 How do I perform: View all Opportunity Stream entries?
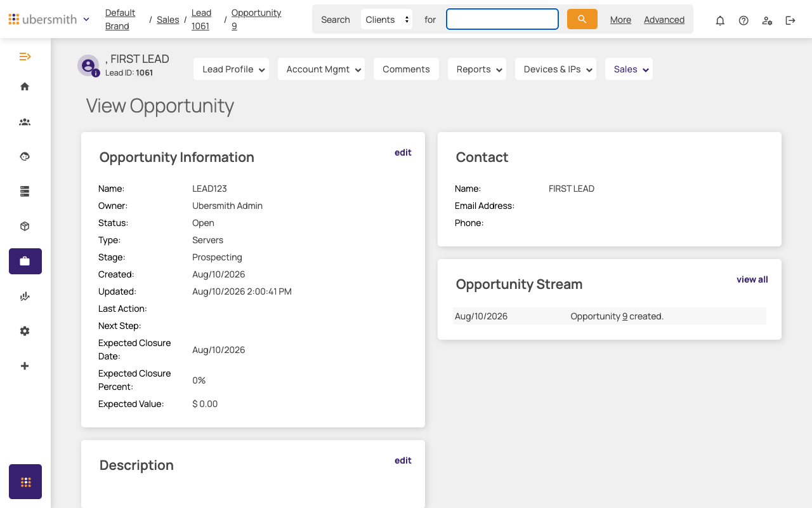(752, 279)
